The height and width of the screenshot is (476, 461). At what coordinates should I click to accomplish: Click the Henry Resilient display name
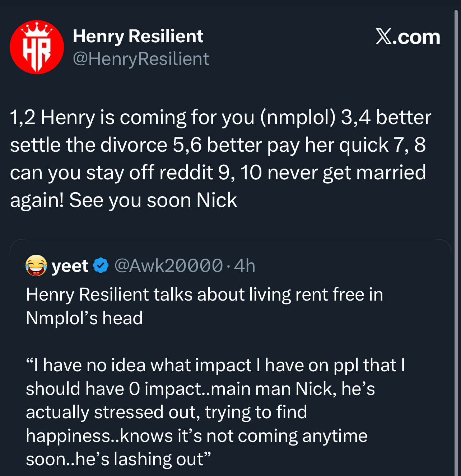point(138,36)
